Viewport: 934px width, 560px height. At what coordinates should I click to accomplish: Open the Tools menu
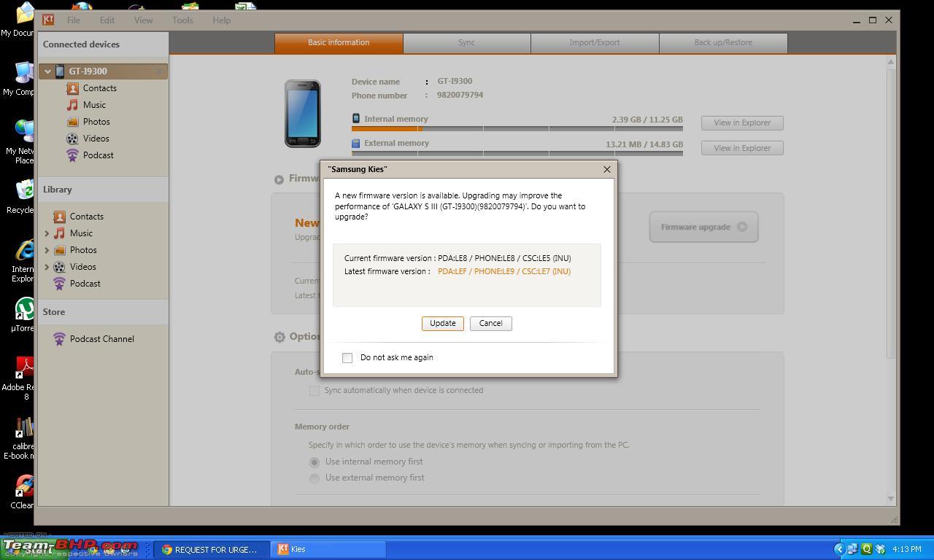182,20
